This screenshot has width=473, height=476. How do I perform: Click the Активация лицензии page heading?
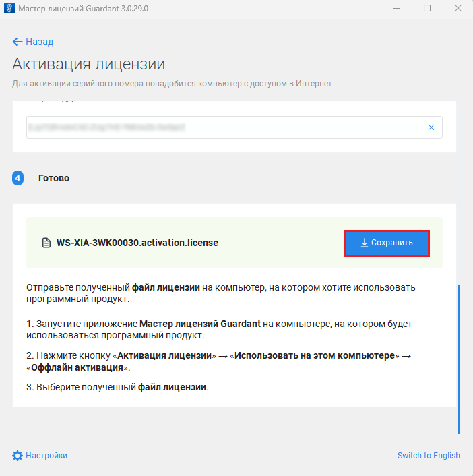[88, 65]
